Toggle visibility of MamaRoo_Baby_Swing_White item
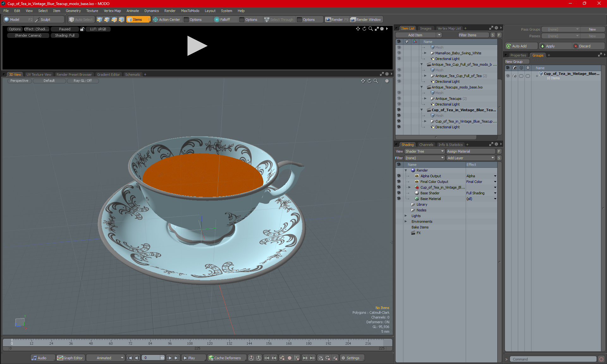Viewport: 607px width, 364px height. pyautogui.click(x=399, y=53)
